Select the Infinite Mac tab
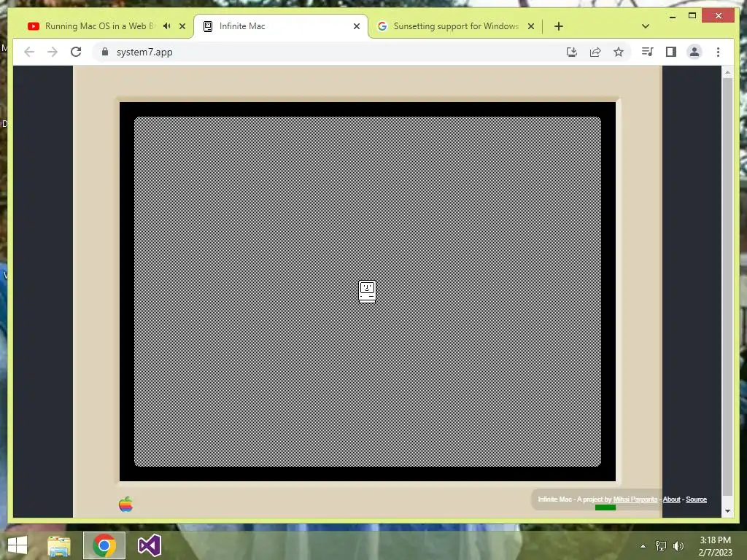 click(x=281, y=26)
